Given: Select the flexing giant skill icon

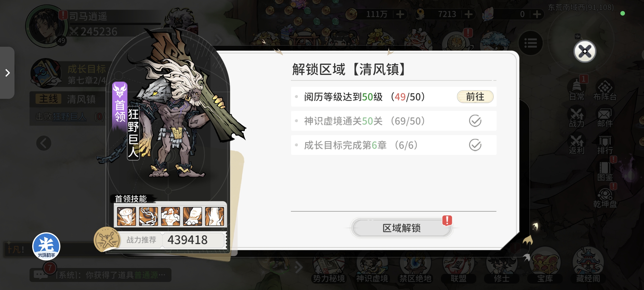Looking at the screenshot, I should (x=170, y=216).
